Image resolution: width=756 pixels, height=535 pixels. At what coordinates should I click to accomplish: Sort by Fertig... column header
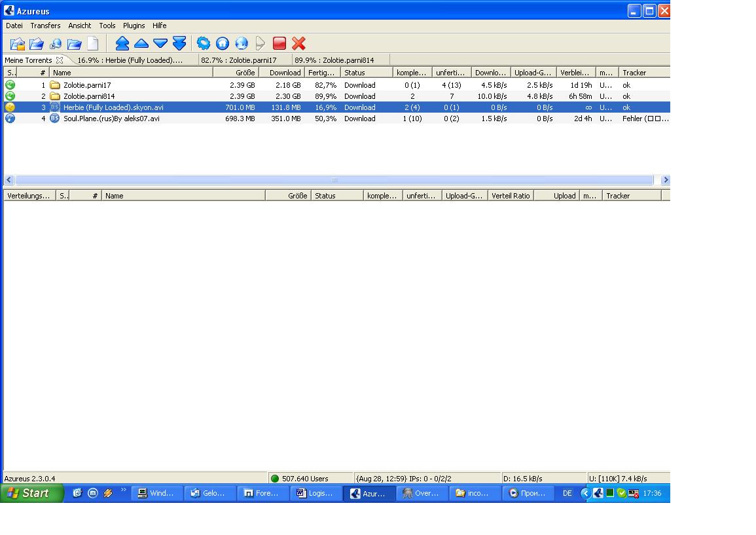point(323,73)
